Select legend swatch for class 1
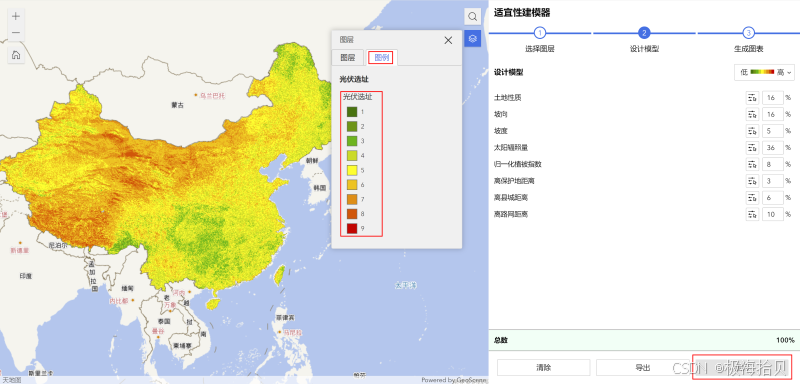This screenshot has height=384, width=800. (x=352, y=111)
